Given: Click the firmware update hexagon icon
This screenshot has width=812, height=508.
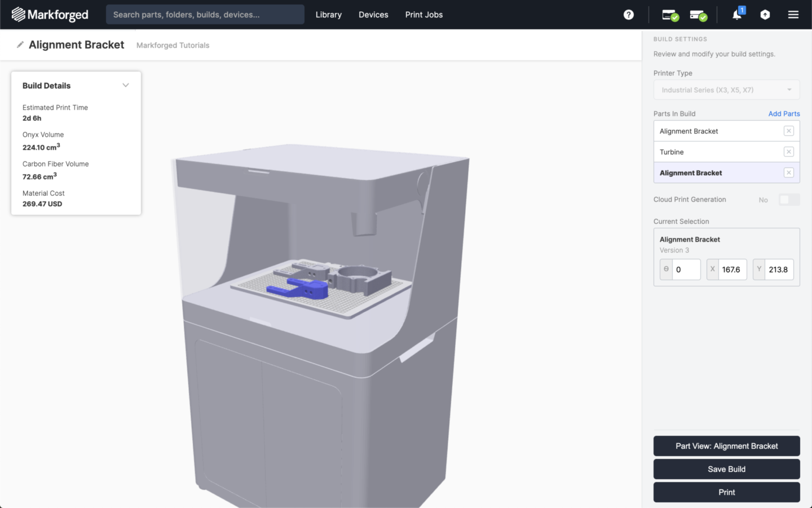Looking at the screenshot, I should tap(765, 15).
